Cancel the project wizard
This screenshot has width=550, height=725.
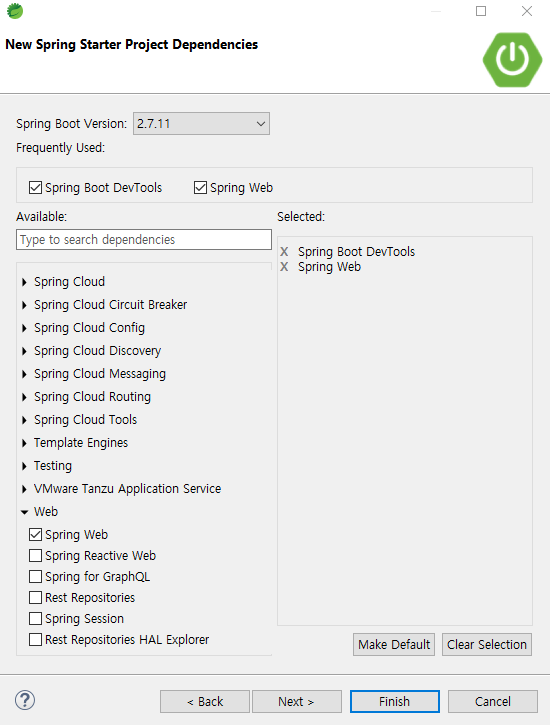[x=493, y=701]
